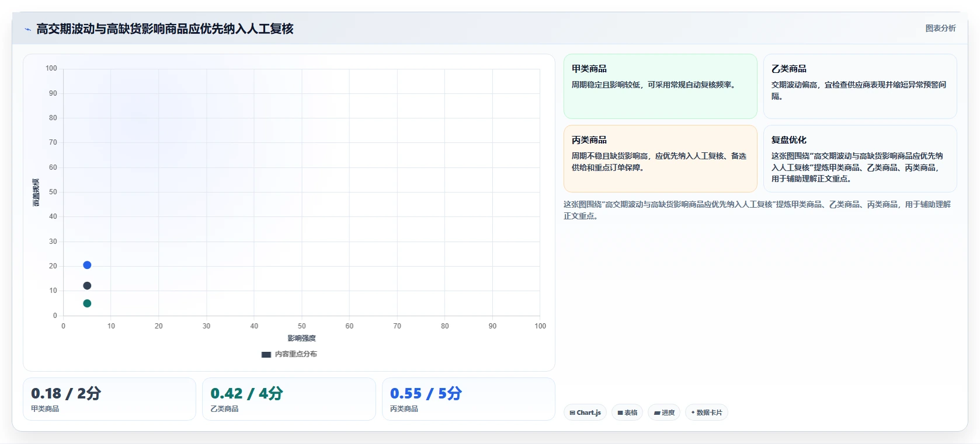Open the 复盘优化 info card
980x444 pixels.
point(860,159)
